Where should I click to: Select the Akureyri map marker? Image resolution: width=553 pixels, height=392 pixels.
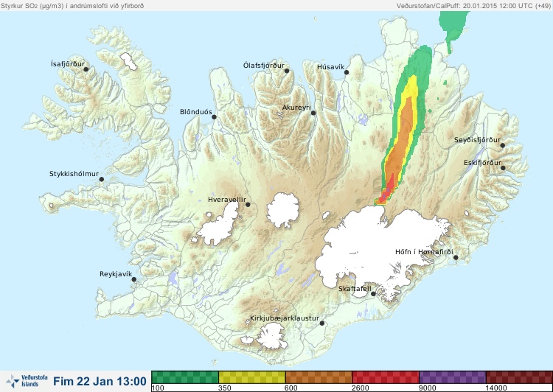pyautogui.click(x=313, y=113)
